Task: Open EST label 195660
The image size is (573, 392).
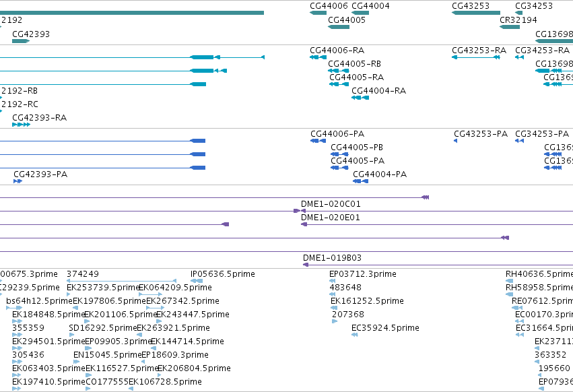Action: tap(554, 368)
